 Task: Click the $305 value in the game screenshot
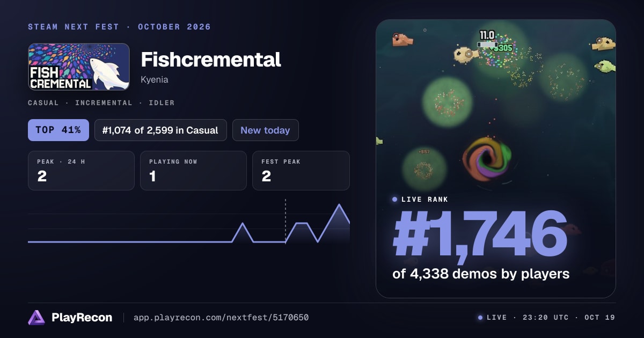click(503, 48)
